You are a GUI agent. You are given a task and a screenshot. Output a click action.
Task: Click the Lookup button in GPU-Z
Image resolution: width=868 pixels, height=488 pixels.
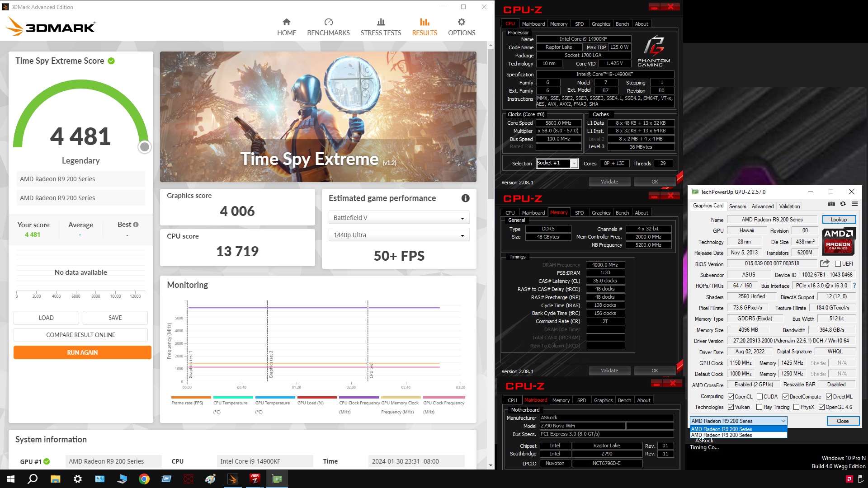(x=839, y=220)
